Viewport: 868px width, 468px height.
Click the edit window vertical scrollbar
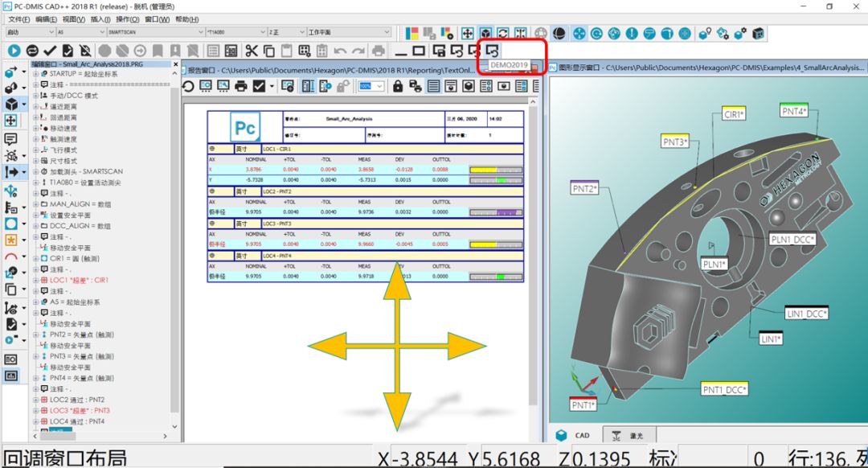[x=175, y=248]
